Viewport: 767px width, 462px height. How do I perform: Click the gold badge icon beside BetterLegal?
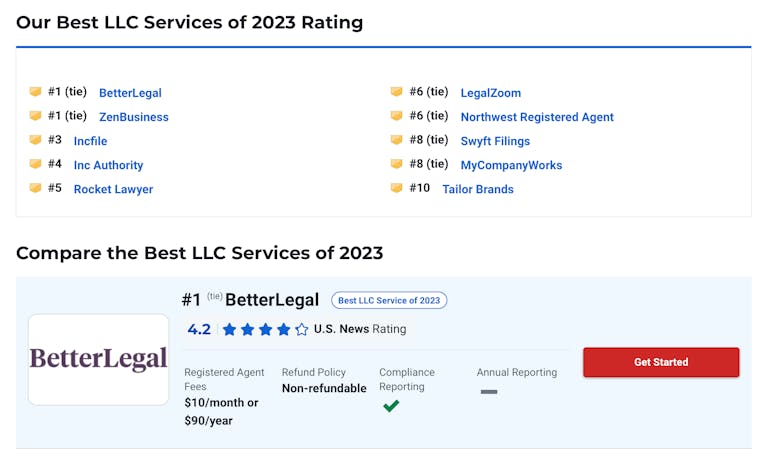point(35,92)
